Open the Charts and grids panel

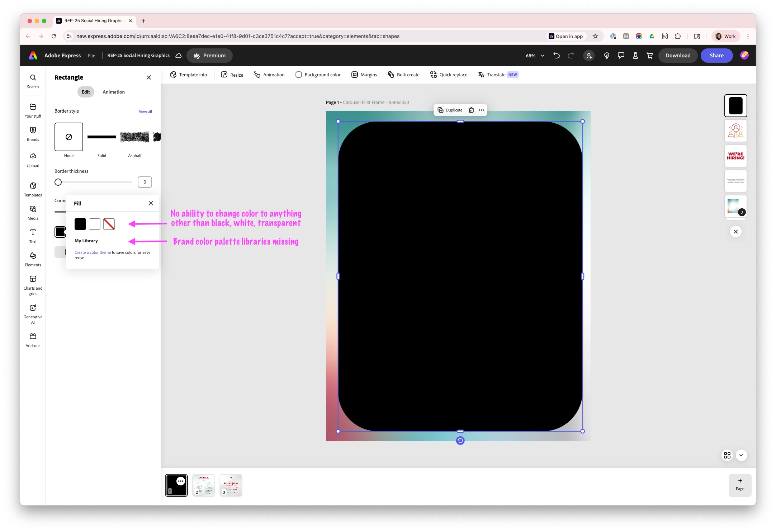click(x=33, y=285)
